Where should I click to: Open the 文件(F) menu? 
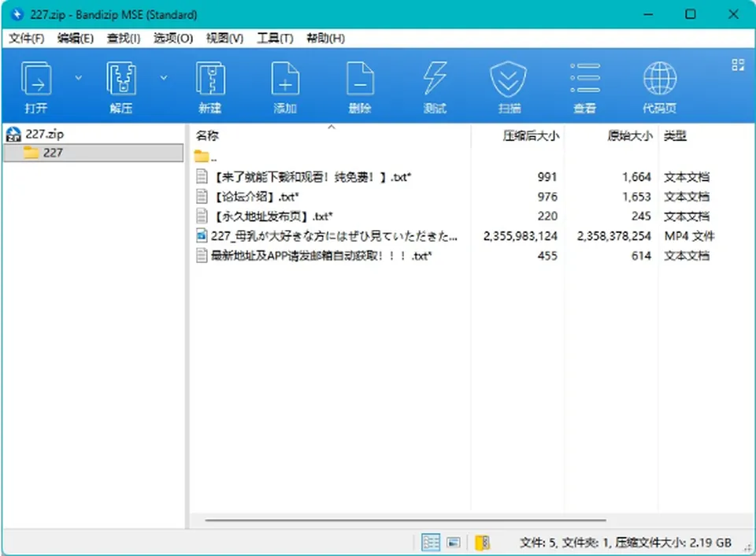coord(27,38)
